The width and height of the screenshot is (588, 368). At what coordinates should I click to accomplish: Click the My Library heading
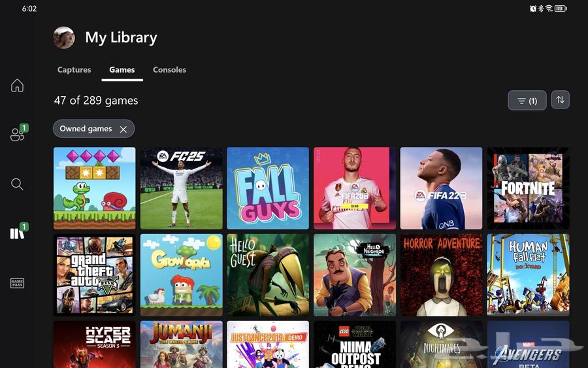coord(121,37)
